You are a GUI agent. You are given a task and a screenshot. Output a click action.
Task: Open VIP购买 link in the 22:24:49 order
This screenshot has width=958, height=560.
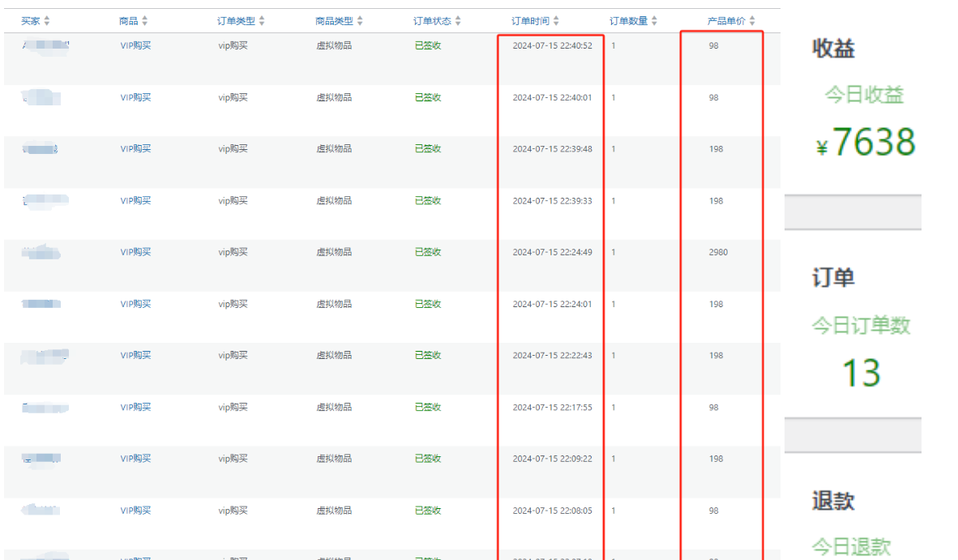point(135,252)
